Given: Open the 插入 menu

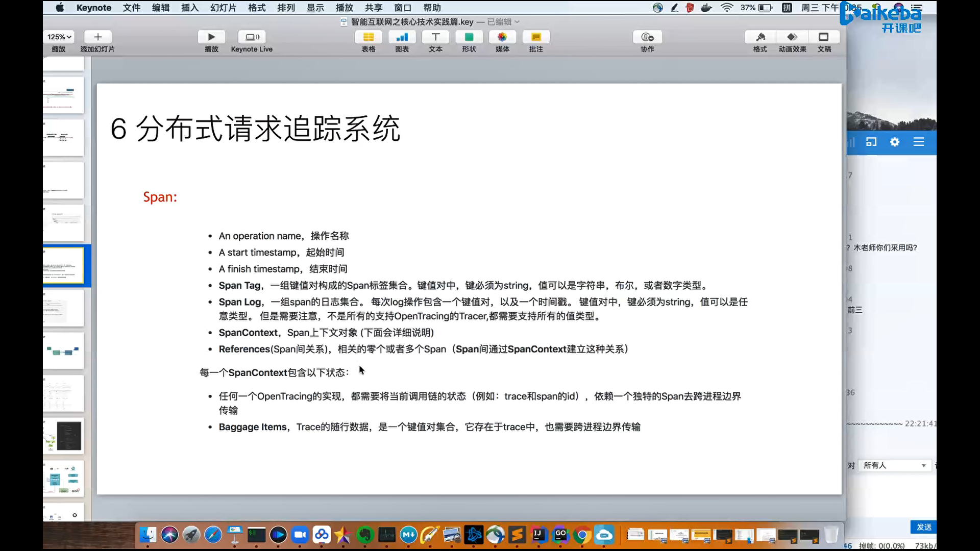Looking at the screenshot, I should [189, 8].
